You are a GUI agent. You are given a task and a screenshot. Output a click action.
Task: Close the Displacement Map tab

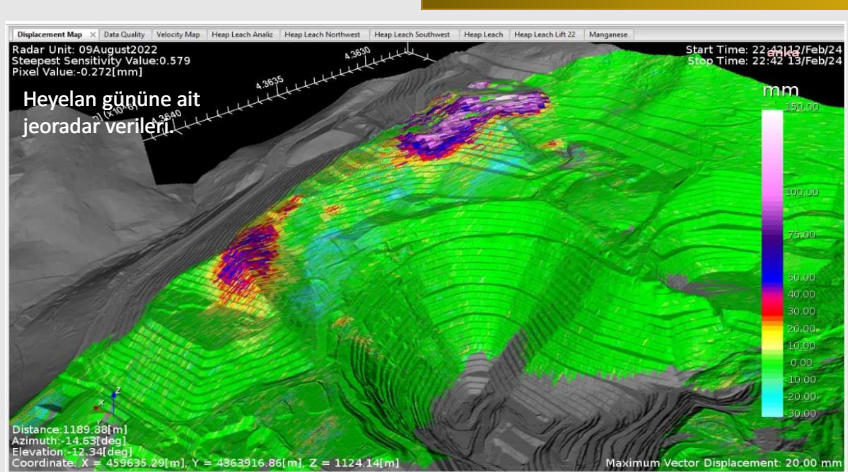[x=93, y=35]
